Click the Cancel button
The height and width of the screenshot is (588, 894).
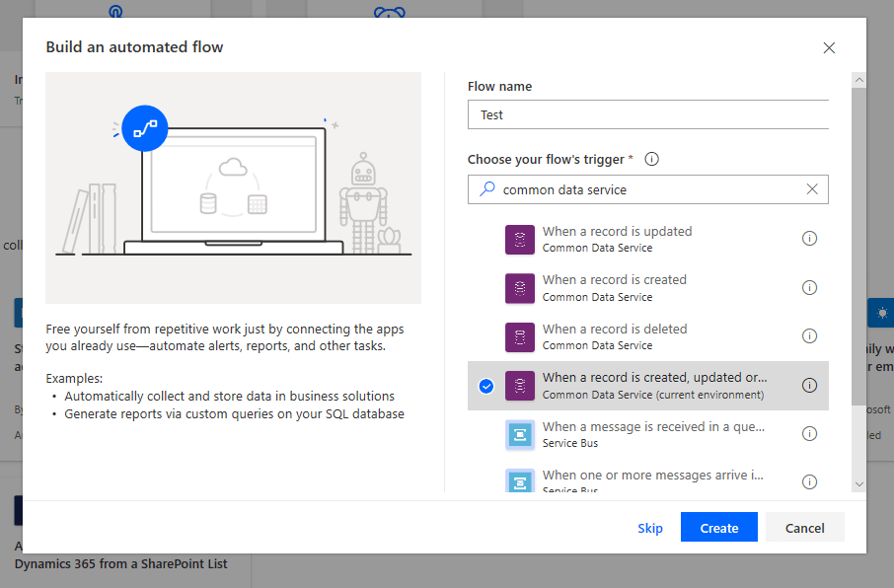coord(804,527)
